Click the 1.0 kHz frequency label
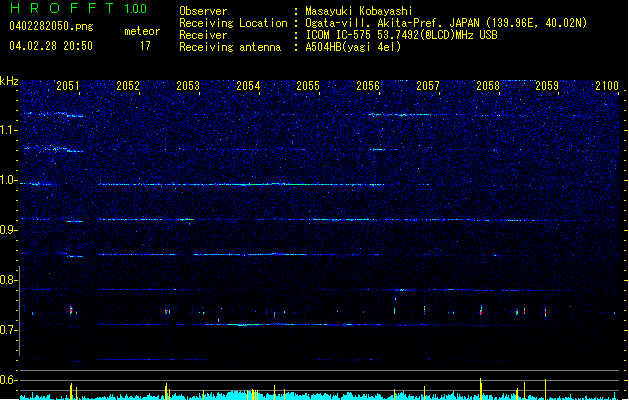This screenshot has width=629, height=400. 8,180
